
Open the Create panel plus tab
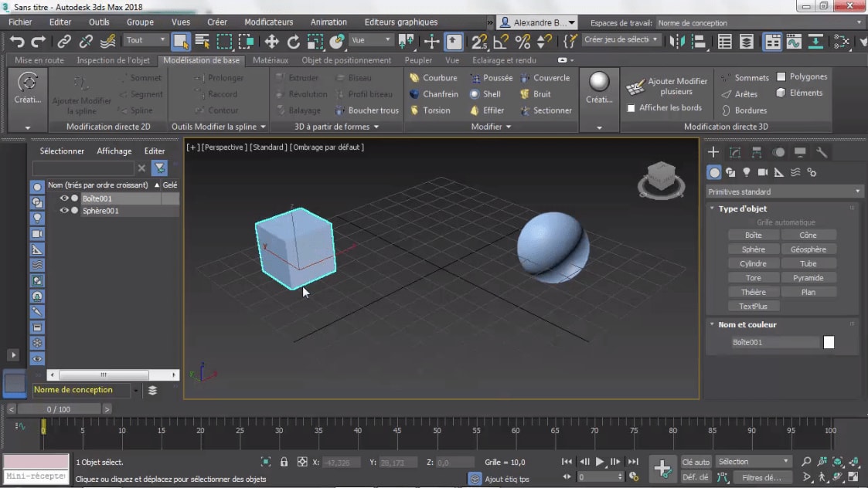713,152
